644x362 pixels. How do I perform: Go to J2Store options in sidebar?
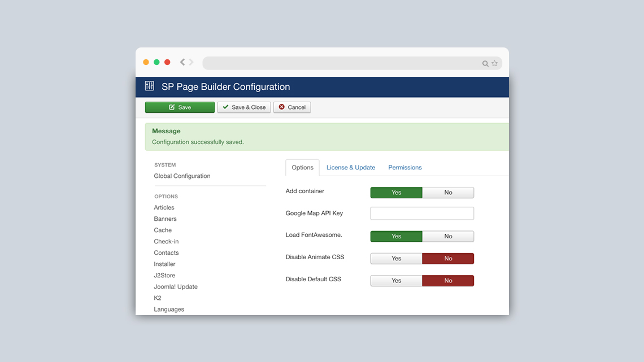point(164,276)
